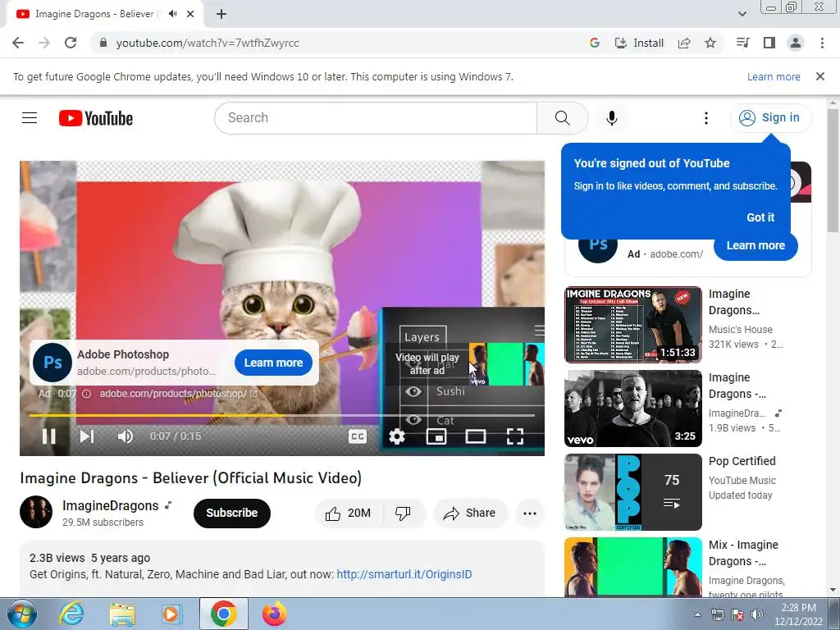Screen dimensions: 840x630
Task: Click the address bar URL
Action: [x=208, y=43]
